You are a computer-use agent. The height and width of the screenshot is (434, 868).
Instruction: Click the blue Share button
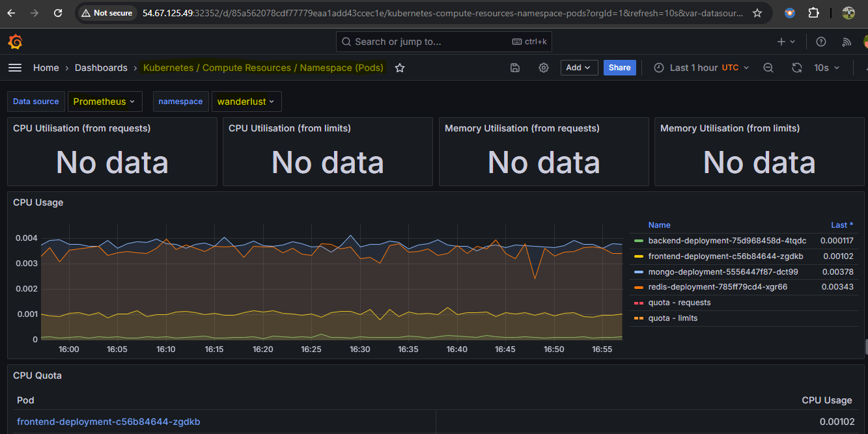click(x=620, y=68)
